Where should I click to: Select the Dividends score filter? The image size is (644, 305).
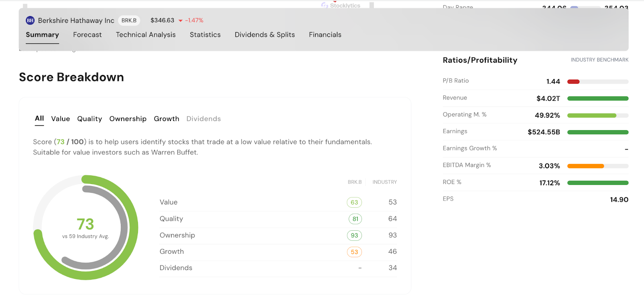(204, 119)
